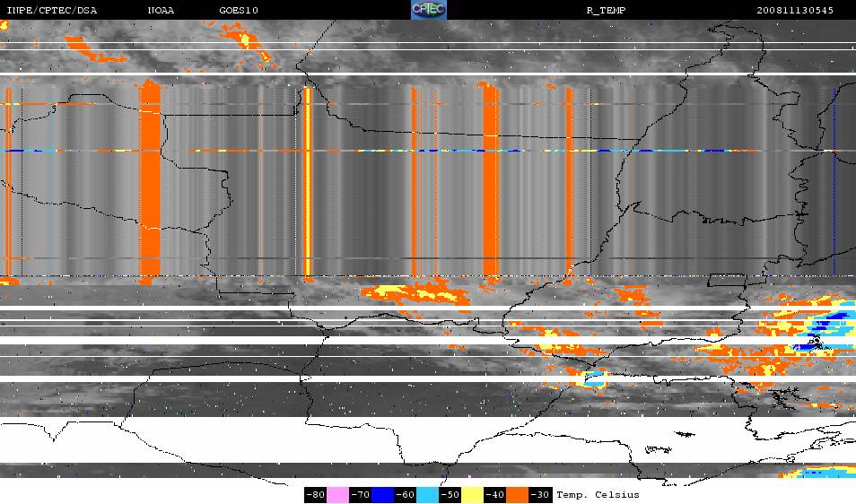Click the -40 legend value
Image resolution: width=856 pixels, height=504 pixels.
494,495
